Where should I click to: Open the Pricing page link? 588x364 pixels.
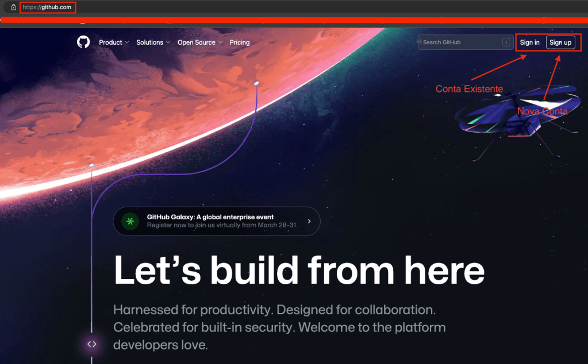pyautogui.click(x=240, y=42)
